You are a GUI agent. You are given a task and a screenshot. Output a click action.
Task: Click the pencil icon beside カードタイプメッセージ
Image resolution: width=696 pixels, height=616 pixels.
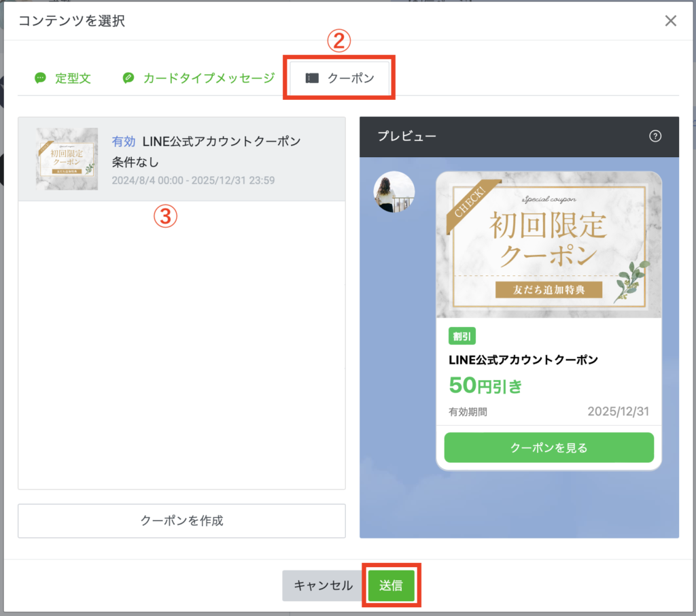[x=128, y=78]
